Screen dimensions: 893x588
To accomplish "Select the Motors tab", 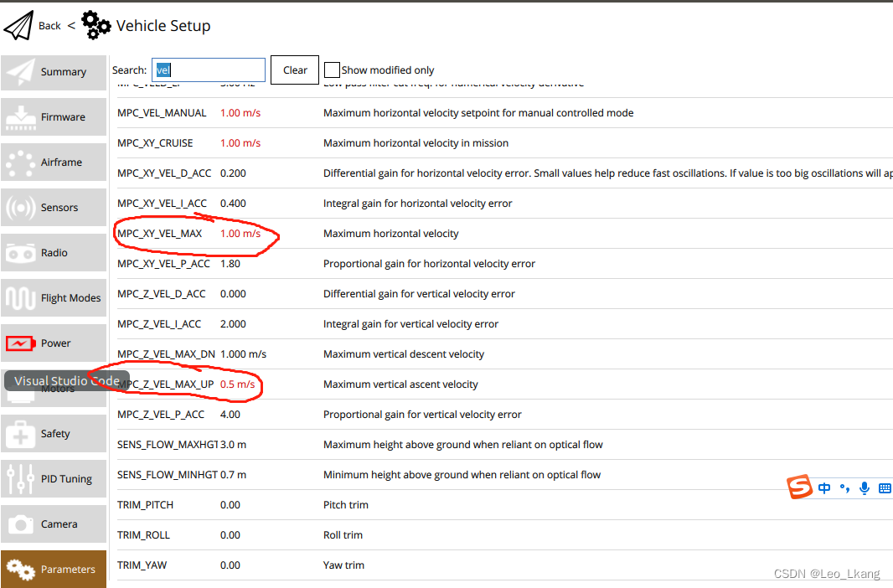I will tap(54, 388).
